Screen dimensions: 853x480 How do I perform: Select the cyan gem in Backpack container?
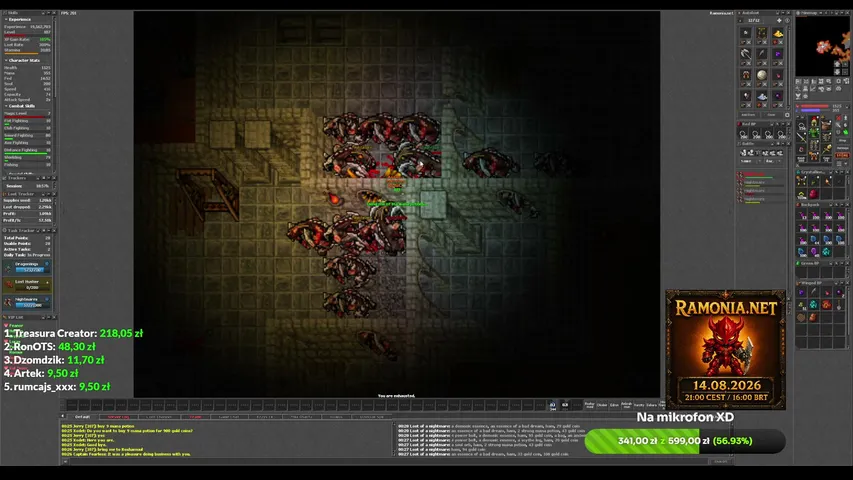tap(826, 251)
